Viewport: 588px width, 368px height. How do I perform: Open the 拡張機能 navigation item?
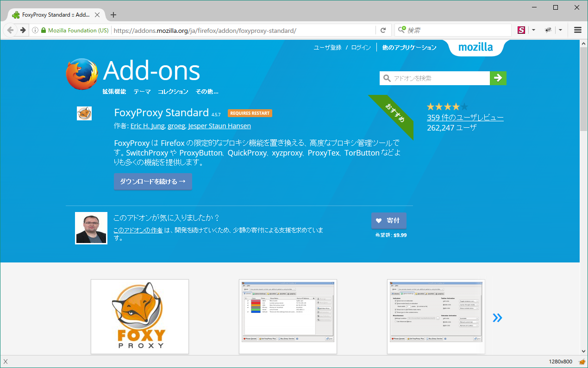(114, 92)
